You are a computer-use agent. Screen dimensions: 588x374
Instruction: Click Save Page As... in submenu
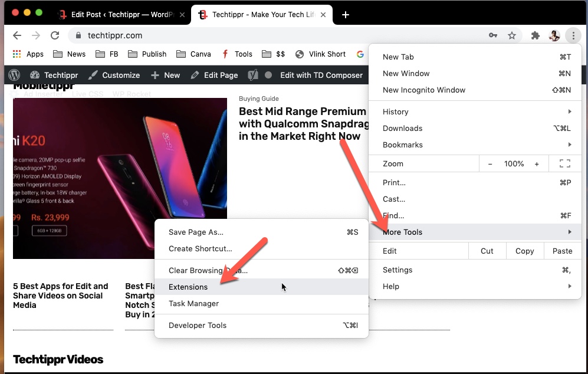coord(261,232)
